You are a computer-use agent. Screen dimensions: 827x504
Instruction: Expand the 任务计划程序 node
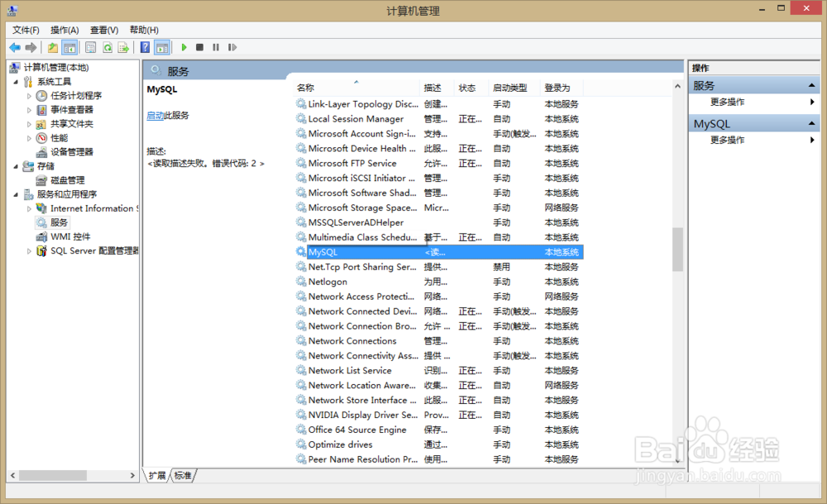[29, 96]
